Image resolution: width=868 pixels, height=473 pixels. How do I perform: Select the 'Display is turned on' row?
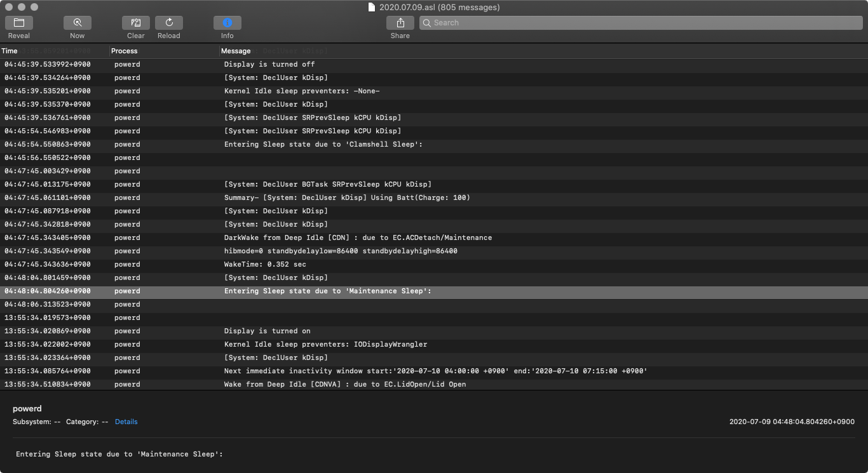pos(267,331)
